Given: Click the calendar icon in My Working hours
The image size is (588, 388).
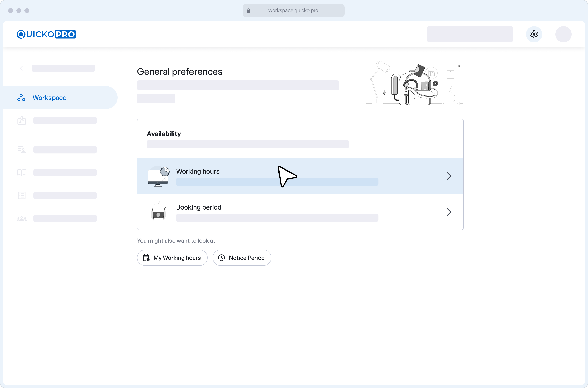Looking at the screenshot, I should (x=146, y=258).
